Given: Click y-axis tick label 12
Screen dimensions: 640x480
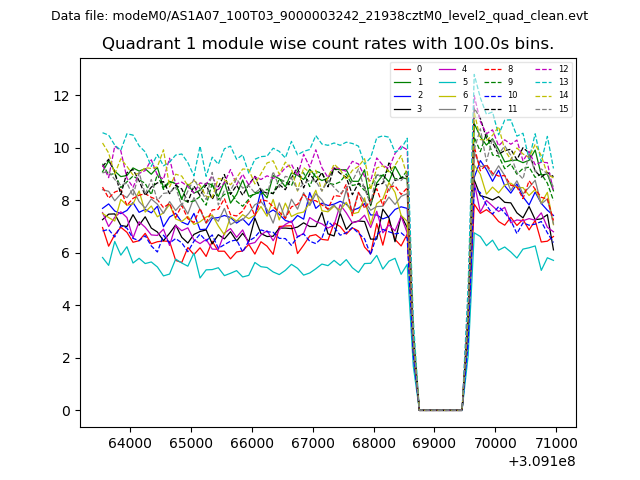Looking at the screenshot, I should [x=61, y=96].
